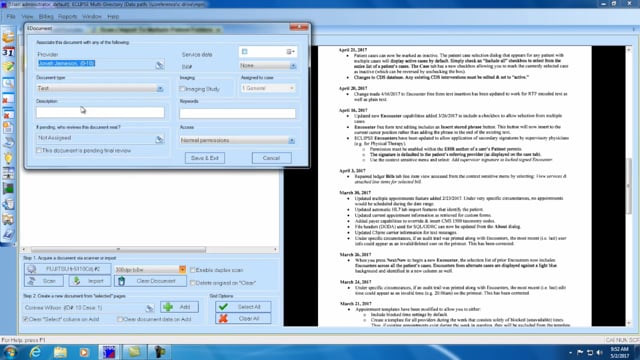Check Clear document data on Add
Viewport: 640px width, 360px height.
coord(120,319)
